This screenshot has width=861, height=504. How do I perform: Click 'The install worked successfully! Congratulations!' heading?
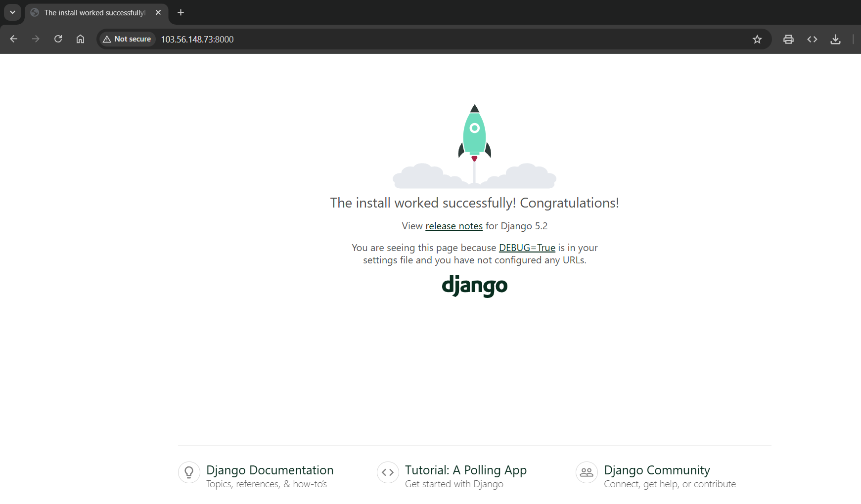[x=475, y=203]
